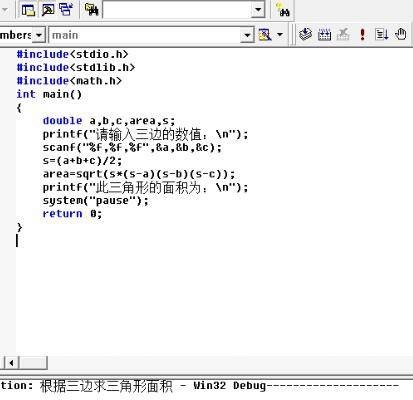The width and height of the screenshot is (413, 400).
Task: Click the Search icon right of find box
Action: [x=283, y=10]
